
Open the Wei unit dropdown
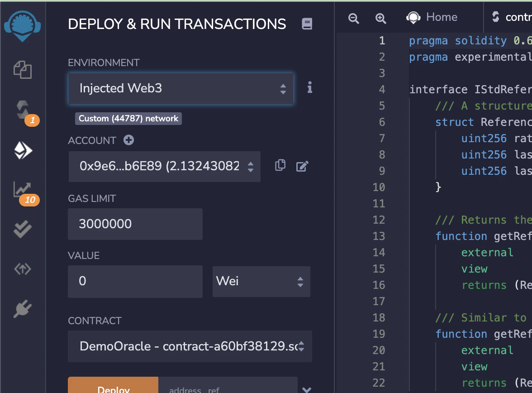point(261,281)
